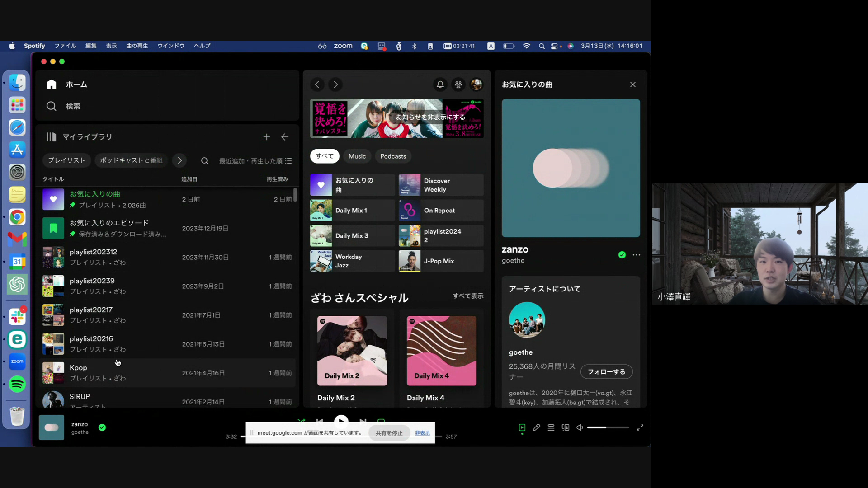Open connect to a device icon

(566, 427)
